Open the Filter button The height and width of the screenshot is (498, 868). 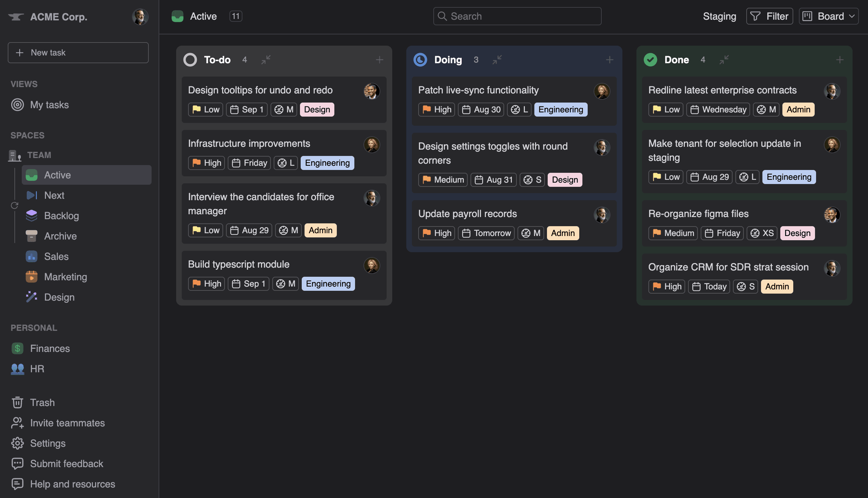point(769,16)
